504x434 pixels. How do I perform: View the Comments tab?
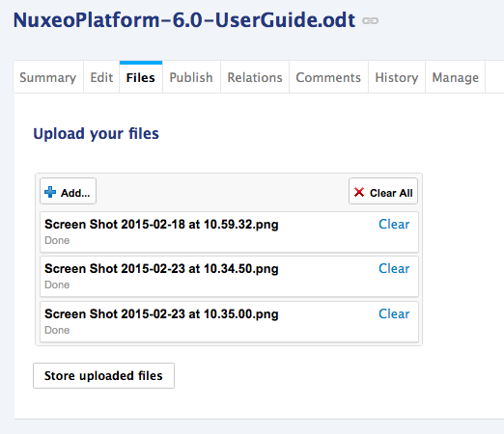[x=328, y=77]
